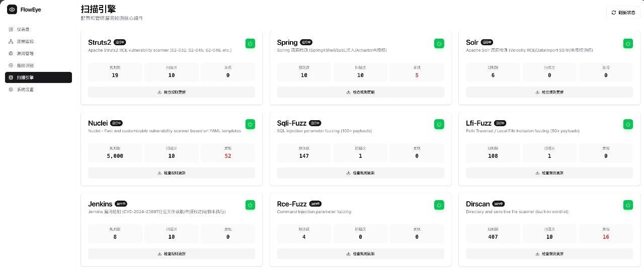This screenshot has height=273, width=644.
Task: Toggle power for the Sqli-Fuzz engine
Action: [439, 124]
